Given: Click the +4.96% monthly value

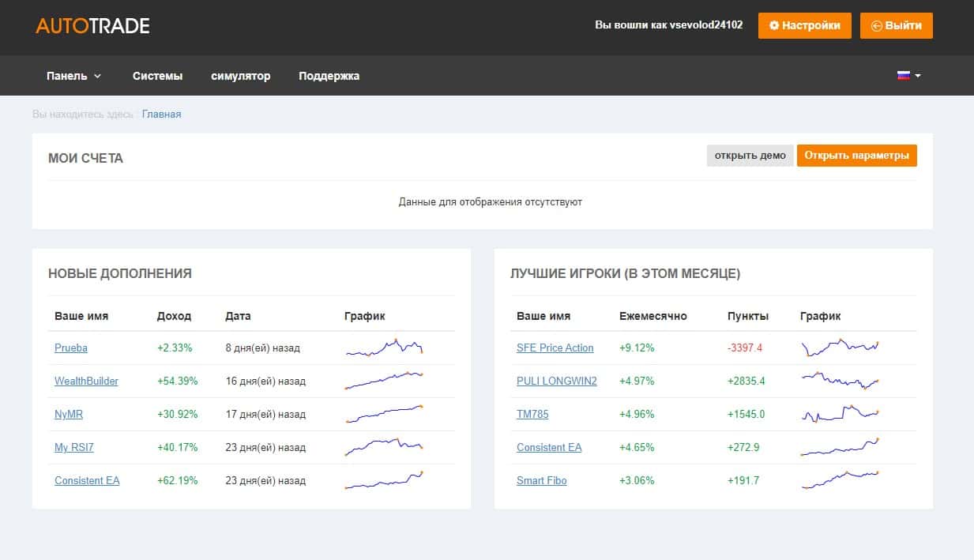Looking at the screenshot, I should [x=637, y=414].
